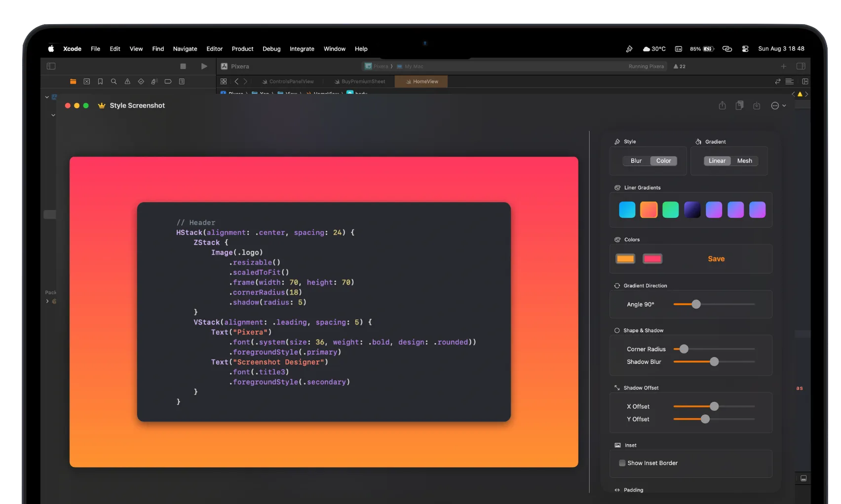Open the Pixera folder navigator icon

pos(73,81)
